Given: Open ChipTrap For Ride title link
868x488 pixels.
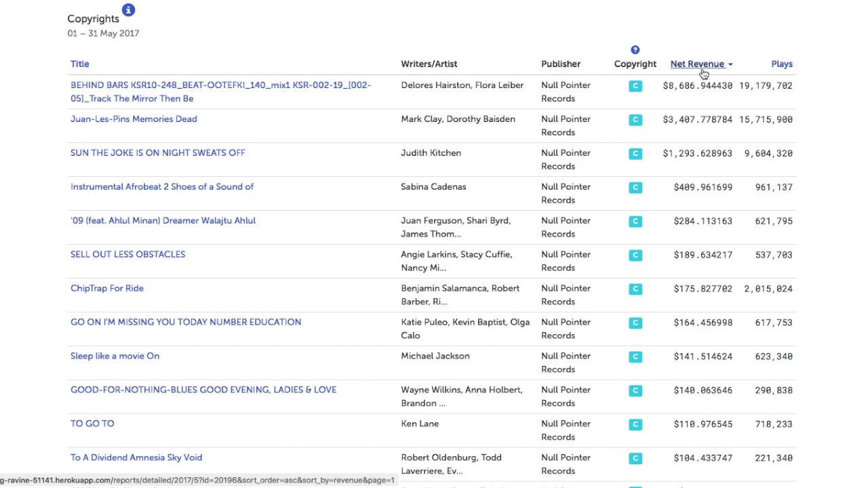Looking at the screenshot, I should coord(107,288).
